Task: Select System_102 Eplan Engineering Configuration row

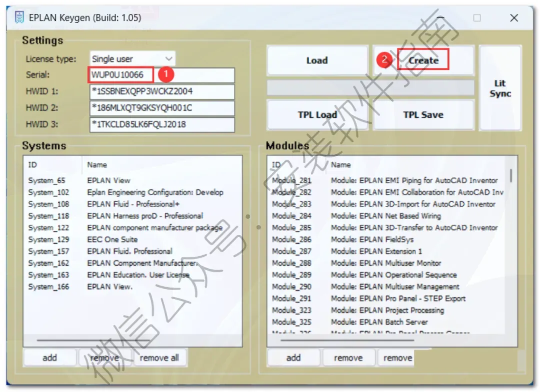Action: 132,192
